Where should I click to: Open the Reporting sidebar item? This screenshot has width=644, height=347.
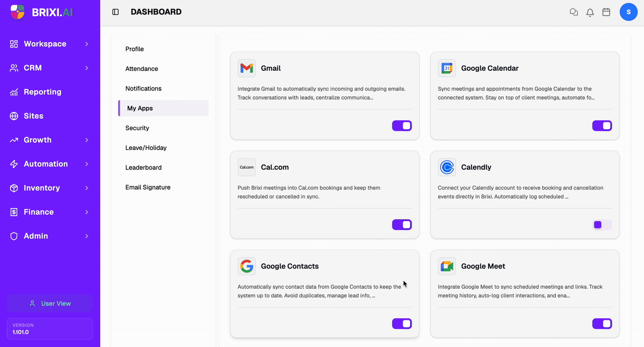(x=50, y=92)
